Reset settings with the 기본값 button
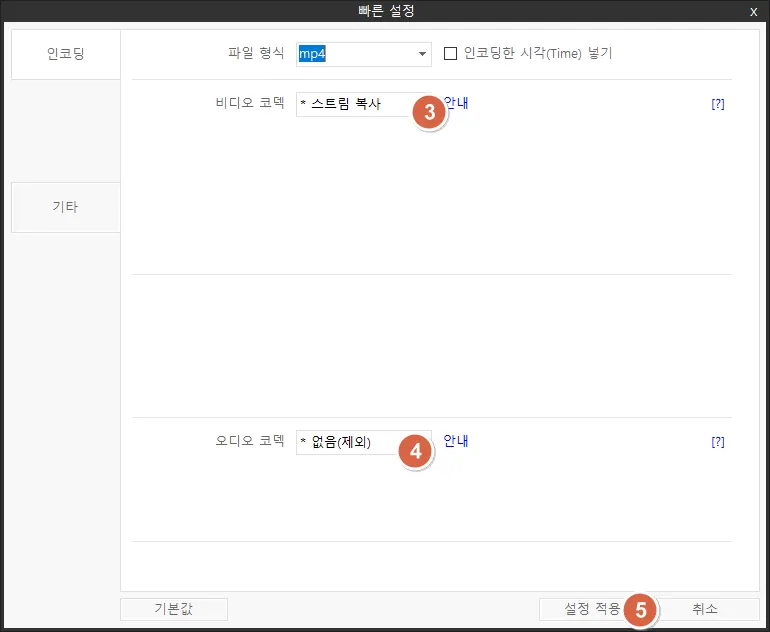 [x=174, y=609]
